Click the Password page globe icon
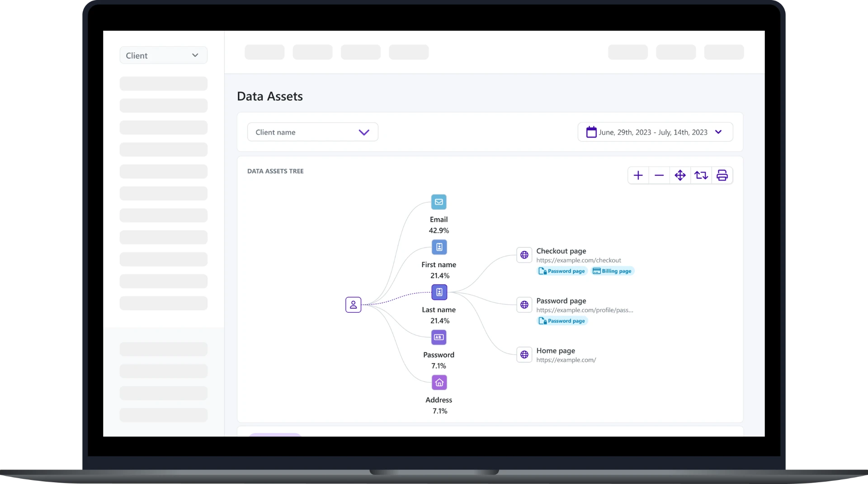The height and width of the screenshot is (484, 868). 524,305
